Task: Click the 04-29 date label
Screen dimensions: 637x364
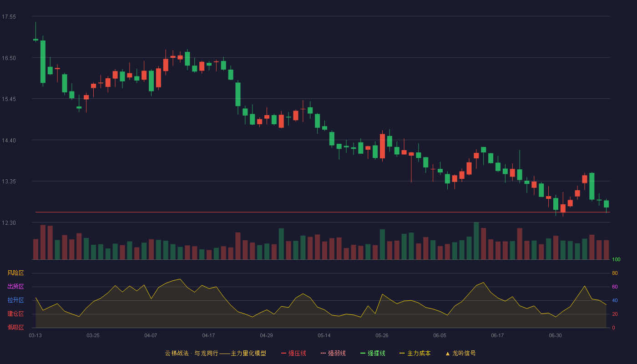Action: click(266, 335)
